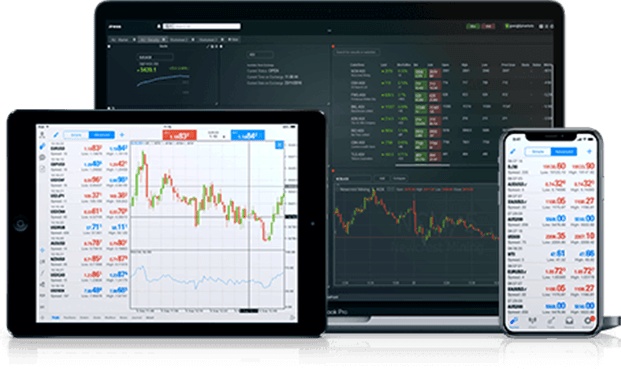Tap the blue plus icon on the tablet
This screenshot has height=369, width=621.
point(122,135)
